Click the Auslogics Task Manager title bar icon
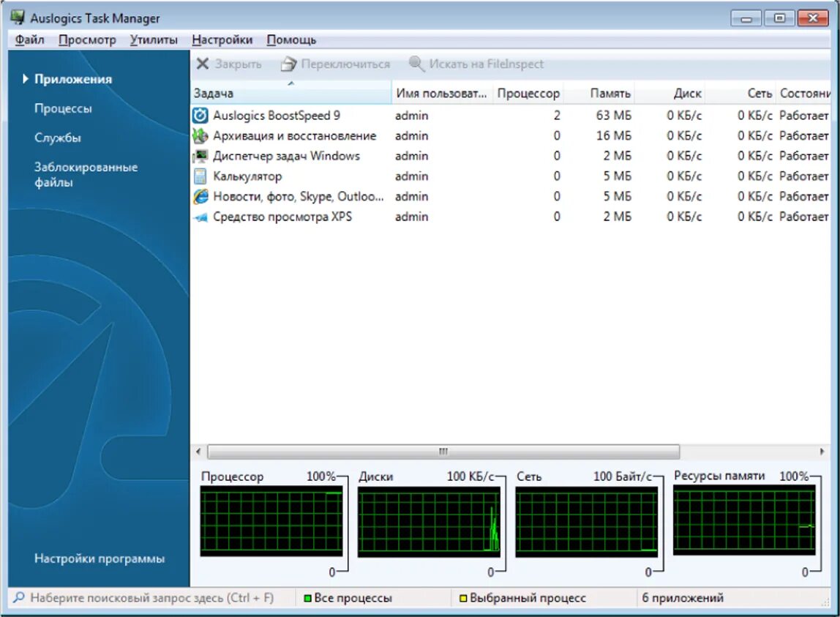The width and height of the screenshot is (840, 617). 18,17
